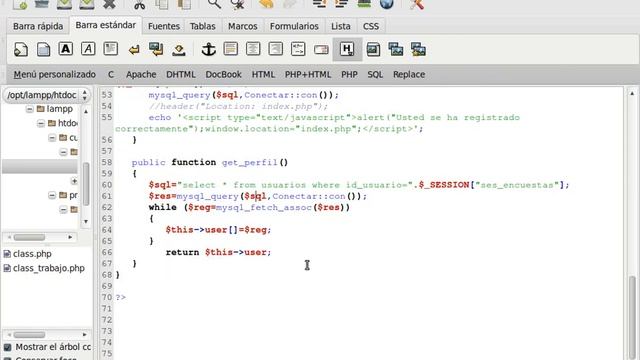Open the Replace menu
The image size is (640, 360).
[x=409, y=74]
